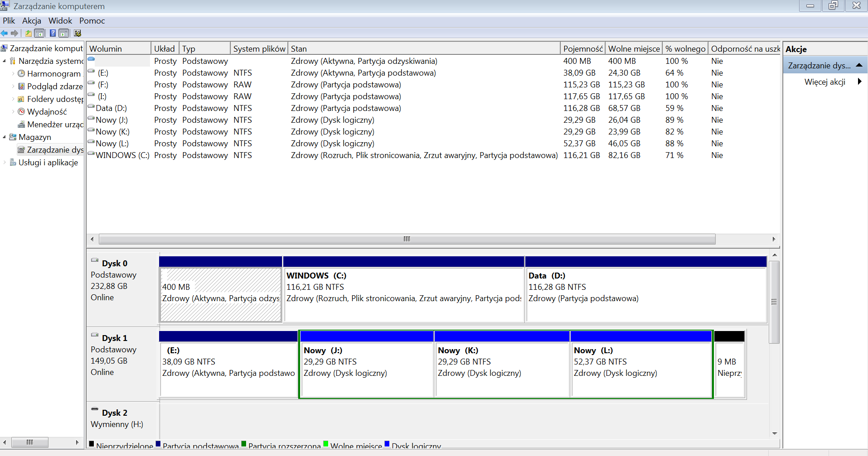Click the console tree horizontal scrollbar thumb
The width and height of the screenshot is (868, 456).
coord(30,442)
